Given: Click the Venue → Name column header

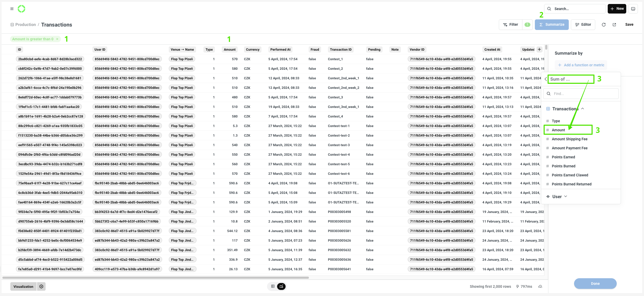Looking at the screenshot, I should [182, 49].
